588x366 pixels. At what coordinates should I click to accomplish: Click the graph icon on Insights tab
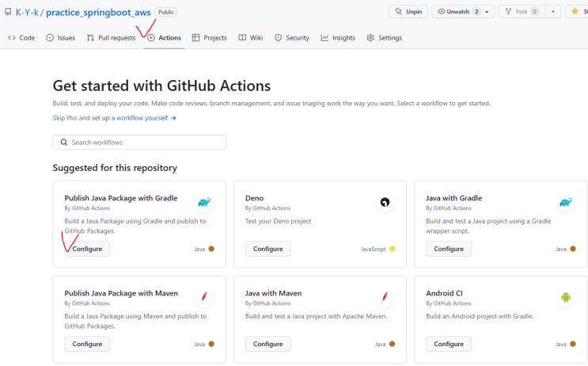(x=324, y=38)
